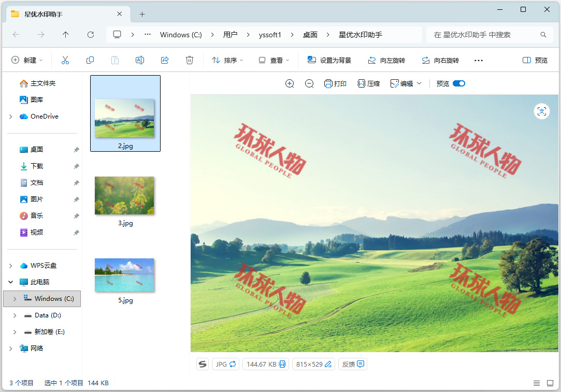Open a new tab with plus button
Viewport: 561px width, 392px height.
coord(142,14)
